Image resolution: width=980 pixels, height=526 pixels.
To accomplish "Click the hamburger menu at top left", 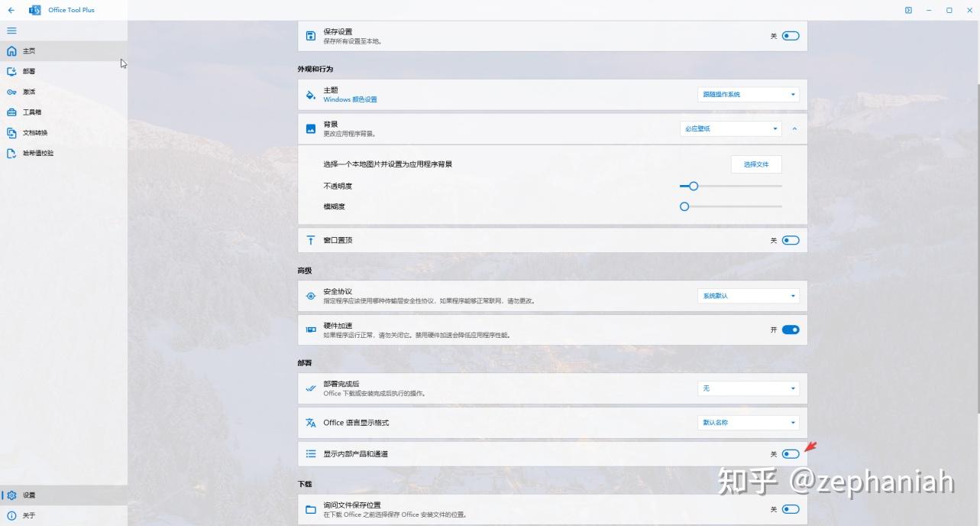I will point(11,31).
